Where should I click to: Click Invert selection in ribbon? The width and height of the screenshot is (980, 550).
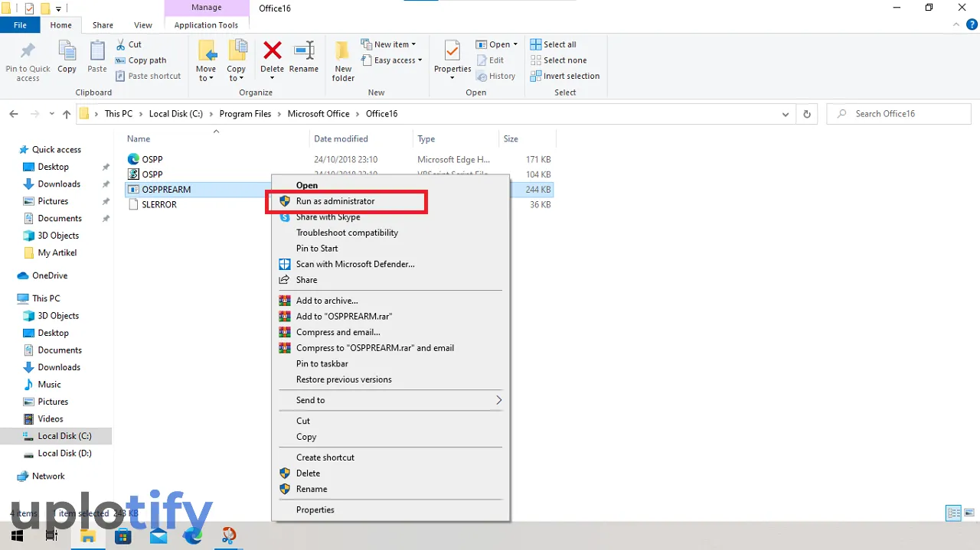click(x=564, y=76)
